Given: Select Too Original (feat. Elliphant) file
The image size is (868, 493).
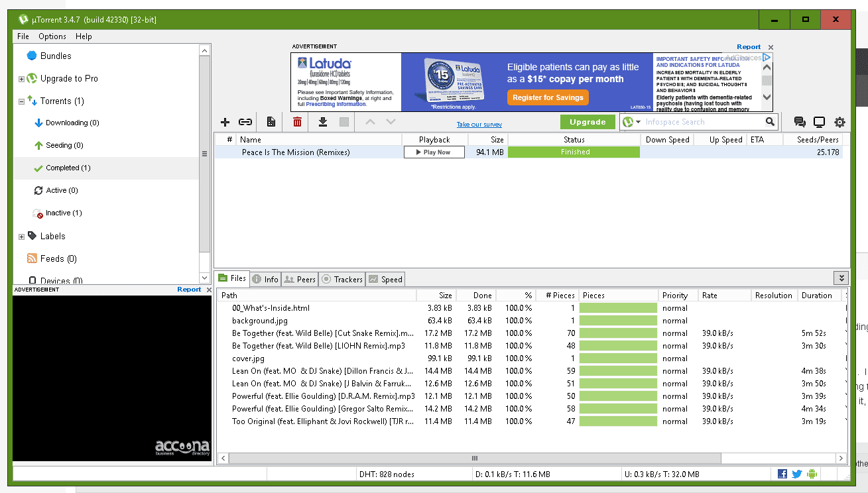Looking at the screenshot, I should click(532, 421).
